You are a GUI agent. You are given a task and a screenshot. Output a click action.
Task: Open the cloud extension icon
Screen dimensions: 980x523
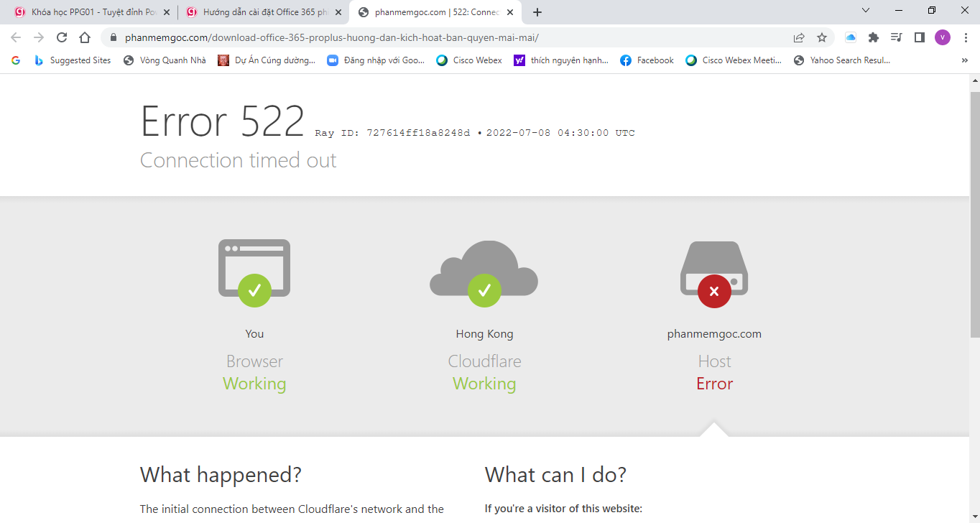[851, 37]
